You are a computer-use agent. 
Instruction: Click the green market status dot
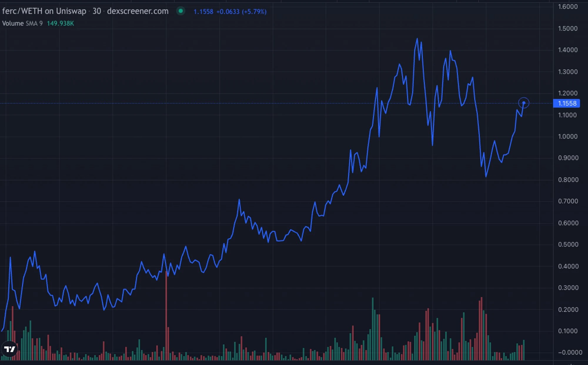coord(181,11)
